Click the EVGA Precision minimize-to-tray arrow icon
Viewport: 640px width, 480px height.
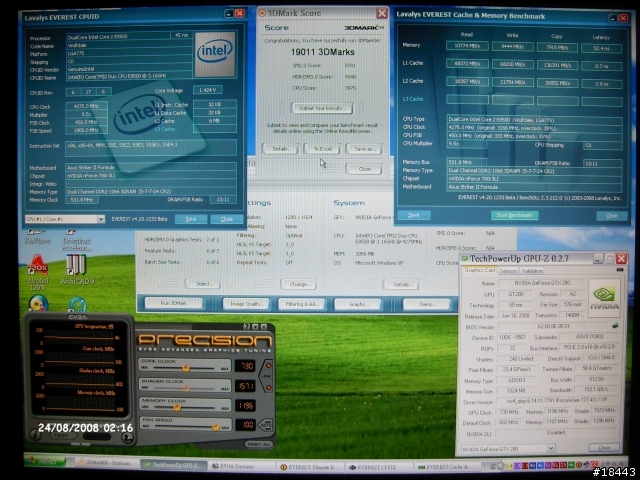255,327
